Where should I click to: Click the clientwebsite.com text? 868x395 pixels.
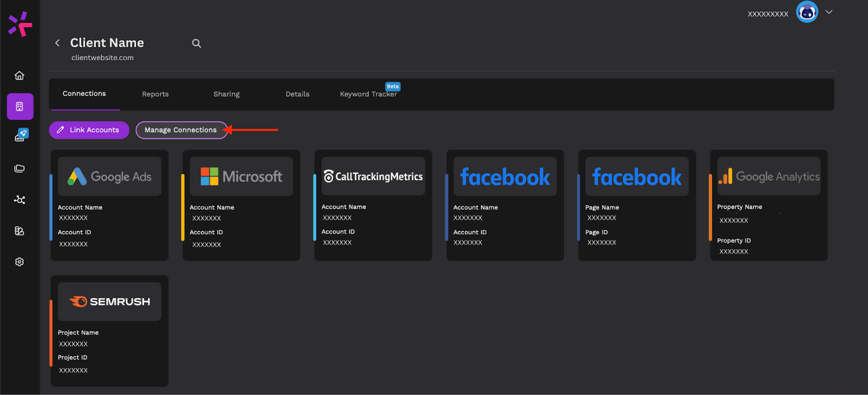coord(103,58)
